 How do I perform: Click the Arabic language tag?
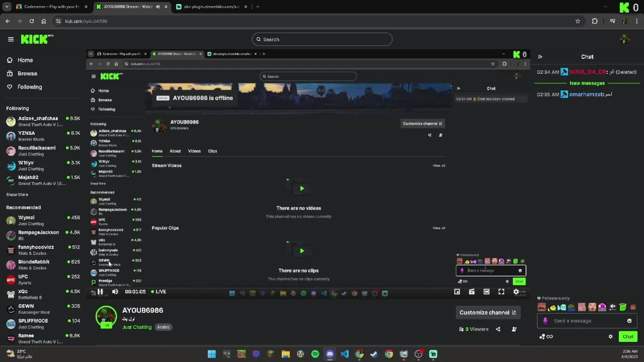coord(164,327)
